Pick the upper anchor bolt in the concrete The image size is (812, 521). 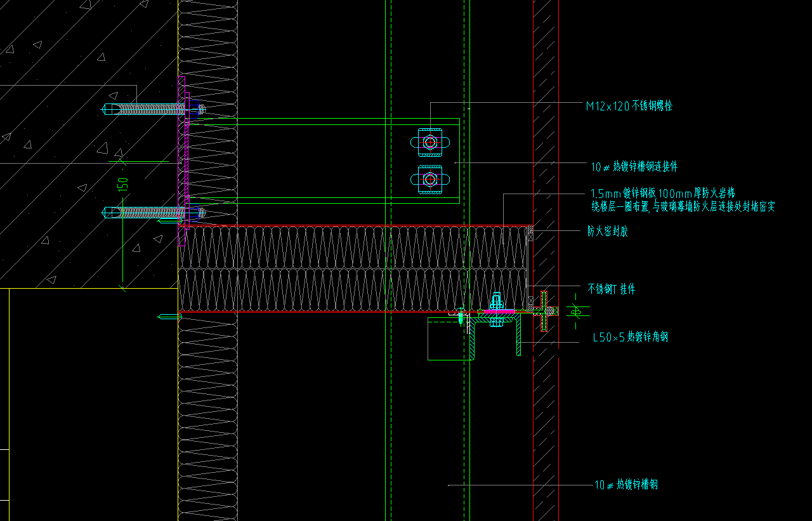[154, 109]
